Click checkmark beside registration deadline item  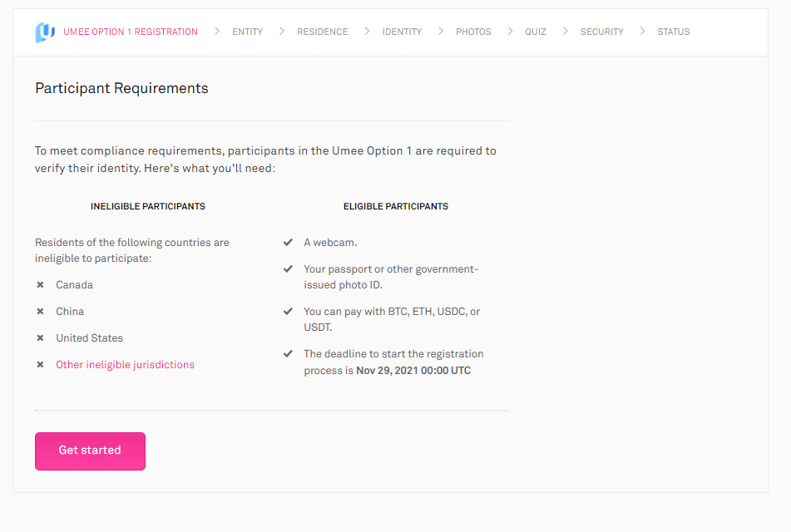click(288, 353)
